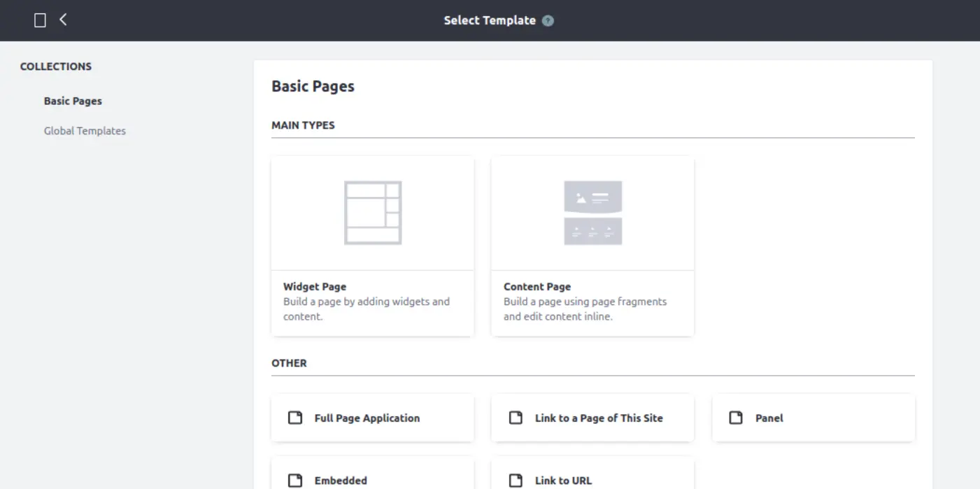Click the Full Page Application page icon
Image resolution: width=980 pixels, height=489 pixels.
295,418
